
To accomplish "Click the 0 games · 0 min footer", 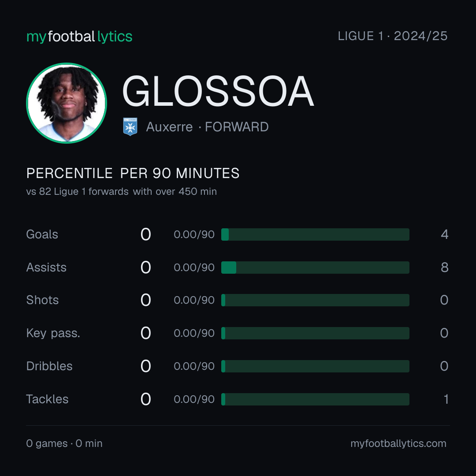I will [64, 443].
